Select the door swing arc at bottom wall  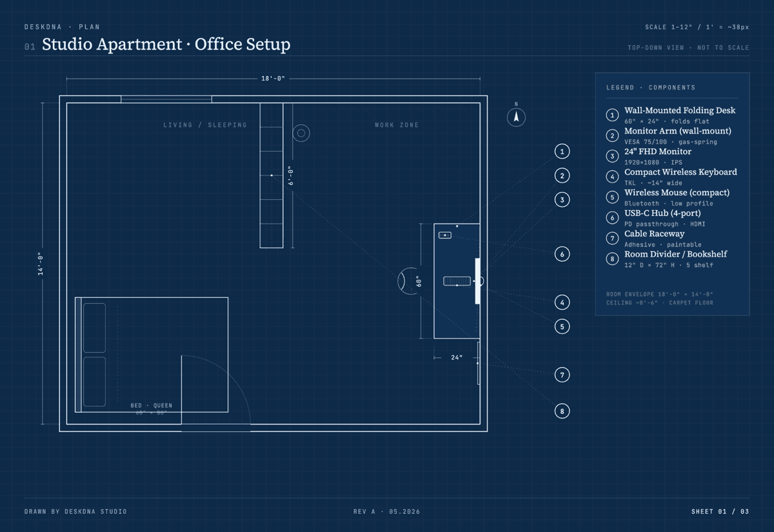(215, 389)
